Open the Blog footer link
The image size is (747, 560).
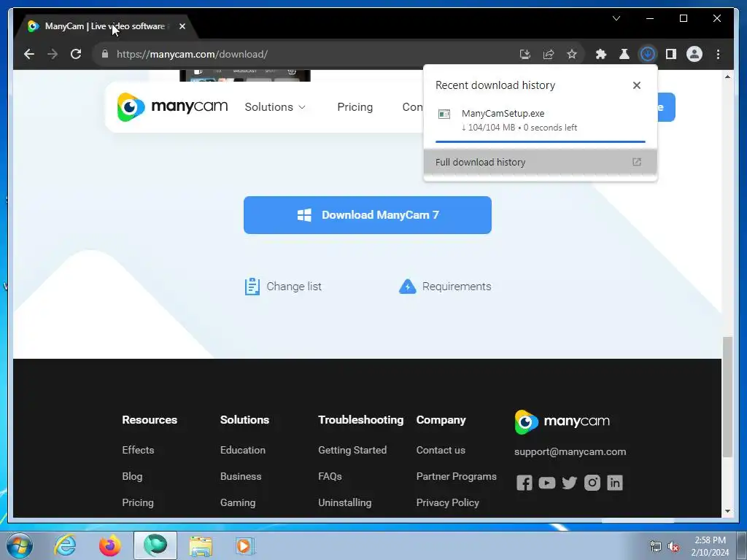[132, 476]
